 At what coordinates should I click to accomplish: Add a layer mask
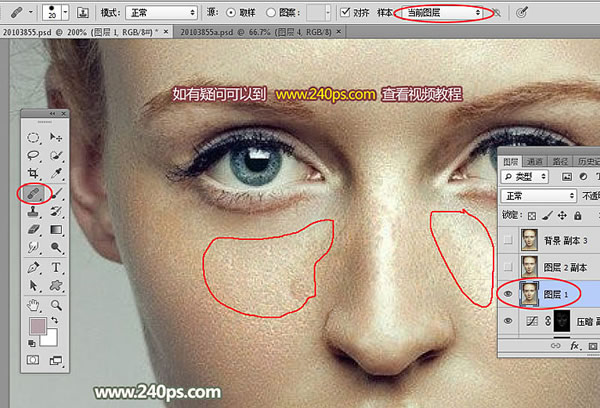pyautogui.click(x=593, y=346)
